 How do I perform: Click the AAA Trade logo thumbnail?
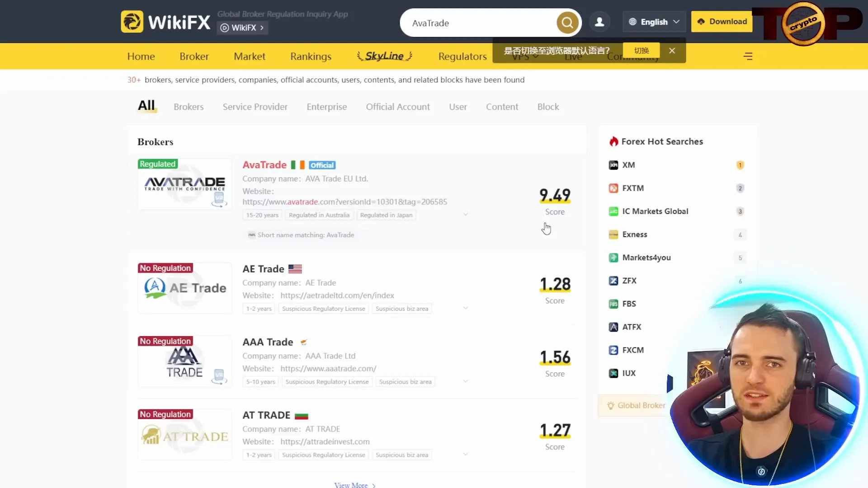pyautogui.click(x=184, y=361)
